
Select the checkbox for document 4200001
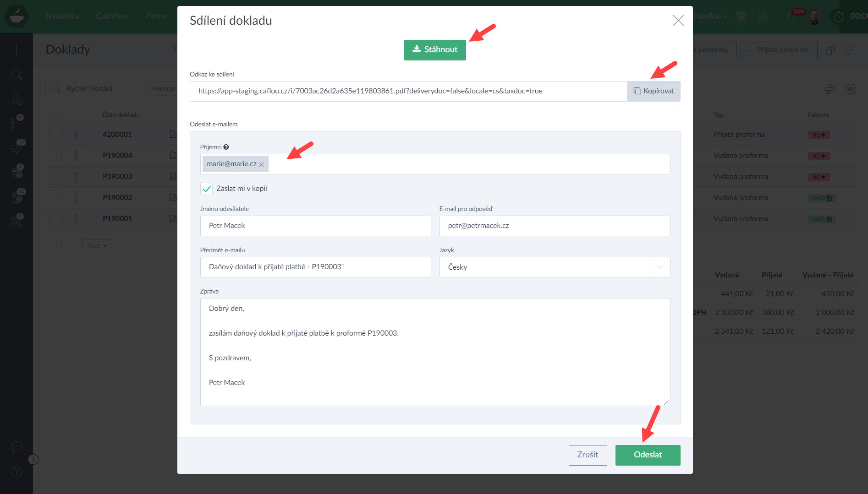click(55, 135)
